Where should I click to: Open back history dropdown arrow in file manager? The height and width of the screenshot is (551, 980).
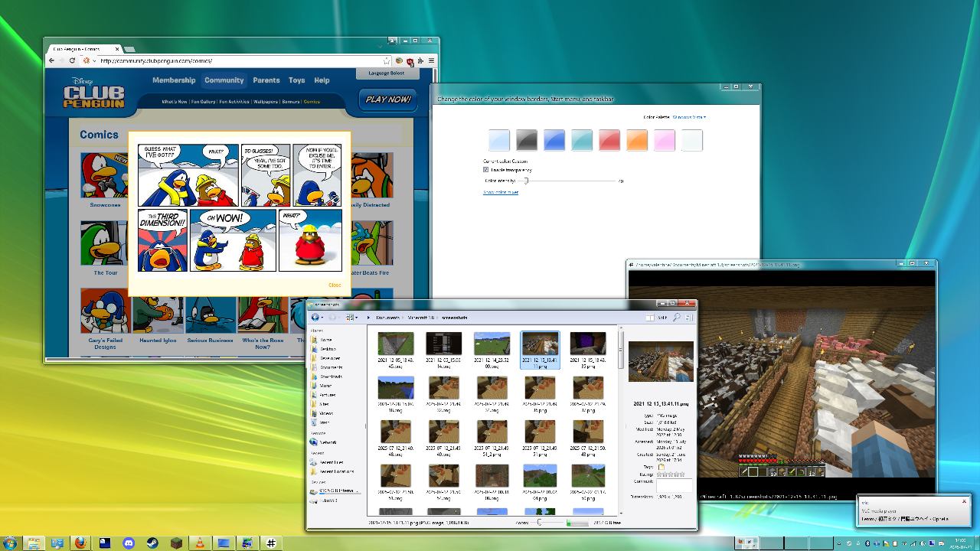tap(322, 318)
